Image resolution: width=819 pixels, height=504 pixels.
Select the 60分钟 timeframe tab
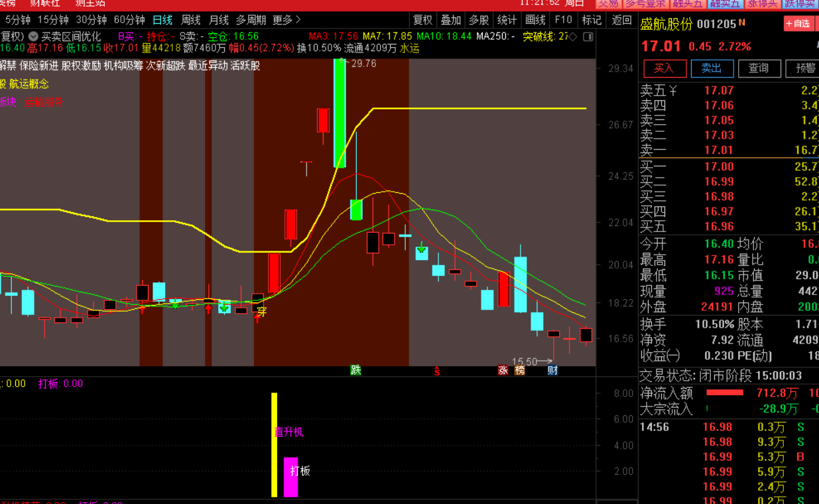pos(129,20)
